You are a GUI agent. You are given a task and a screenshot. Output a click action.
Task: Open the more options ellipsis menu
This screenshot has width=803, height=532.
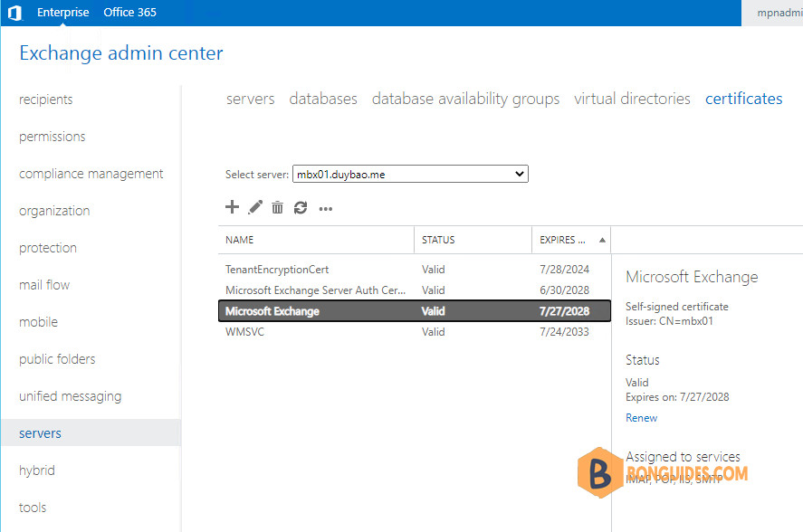326,208
